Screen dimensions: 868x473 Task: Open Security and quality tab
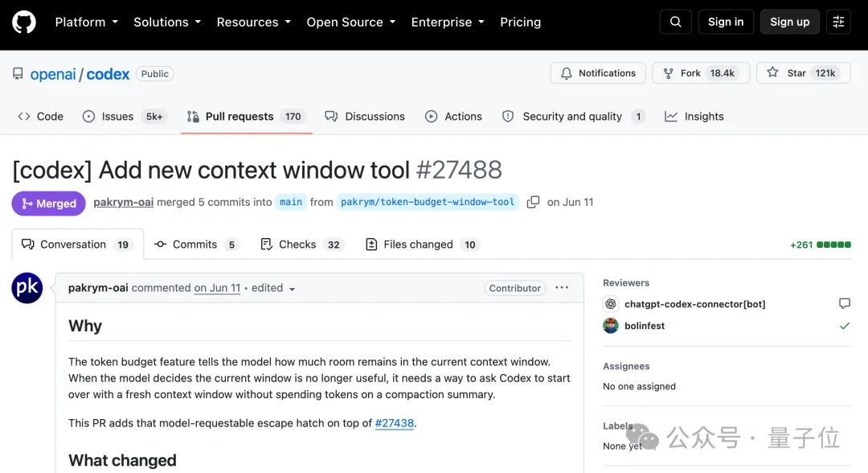[x=574, y=117]
